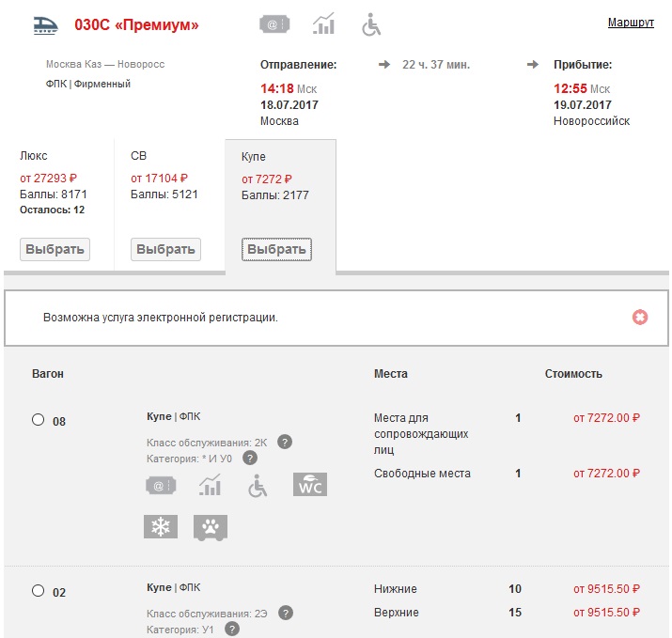Screen dimensions: 672x638
Task: Select wagon 02 radio button
Action: coord(39,591)
